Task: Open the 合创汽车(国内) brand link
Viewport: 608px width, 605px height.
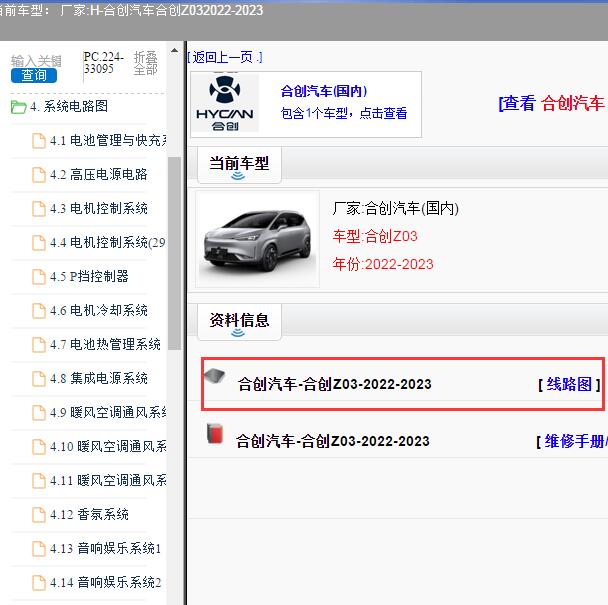Action: [324, 92]
